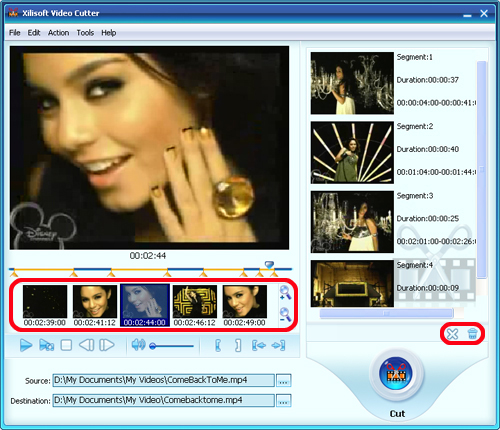
Task: Open the Help menu
Action: click(x=109, y=33)
